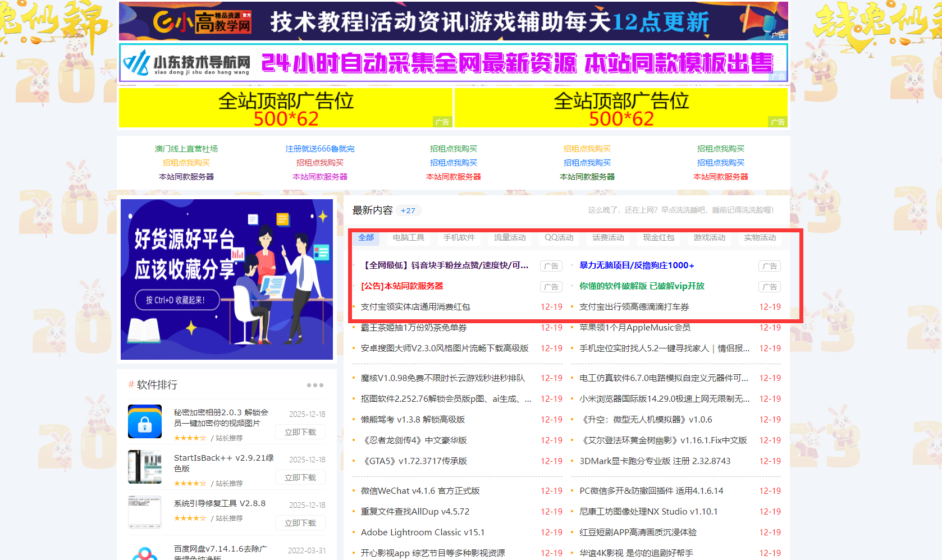Switch to the 游戏活动 tab

tap(709, 238)
